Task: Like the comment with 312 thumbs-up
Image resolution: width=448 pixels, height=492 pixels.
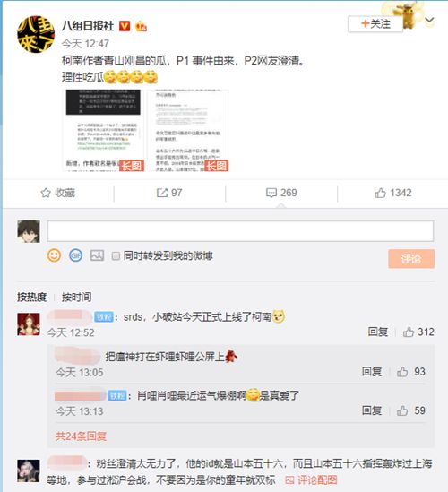Action: pyautogui.click(x=409, y=332)
